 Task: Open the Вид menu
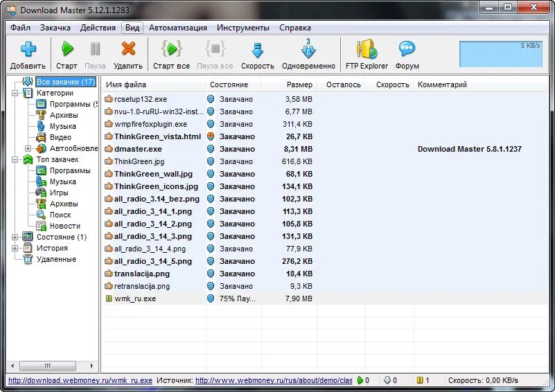click(x=132, y=28)
